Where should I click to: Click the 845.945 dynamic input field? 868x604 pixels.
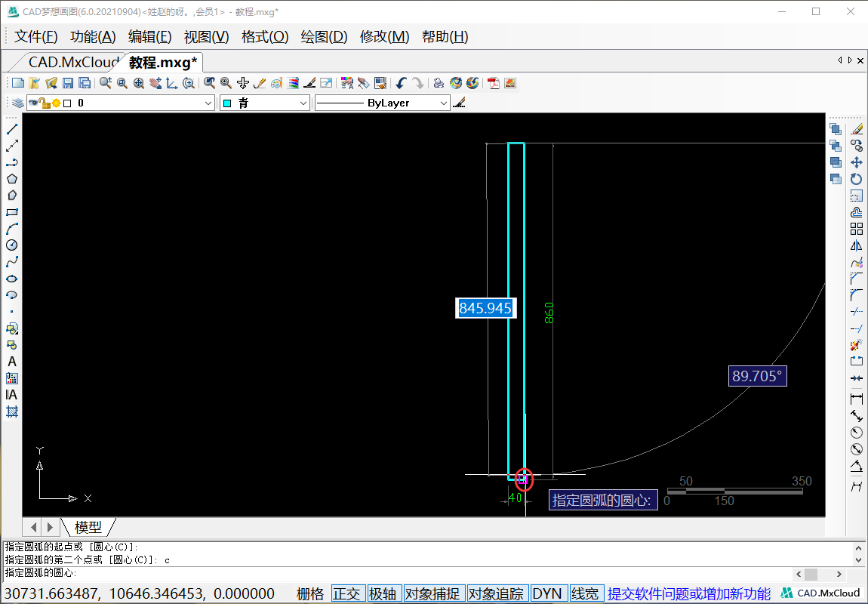(485, 308)
